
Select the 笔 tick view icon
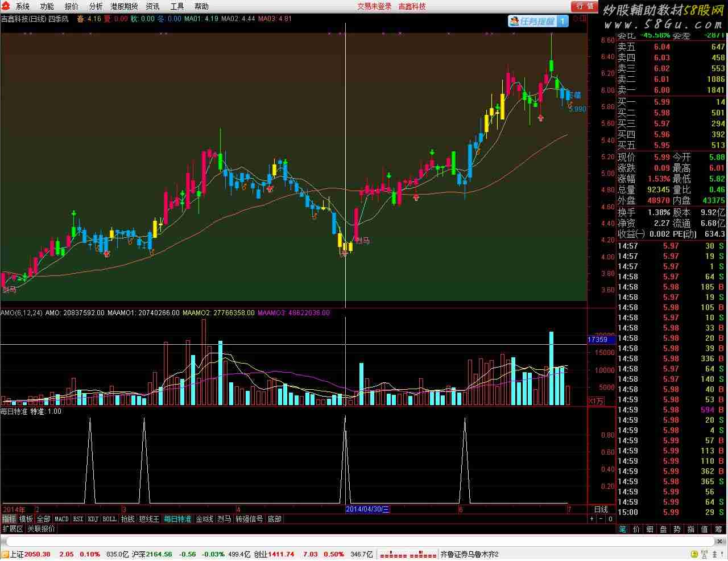coord(623,529)
